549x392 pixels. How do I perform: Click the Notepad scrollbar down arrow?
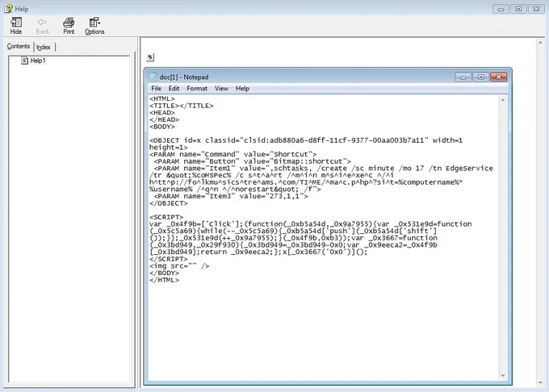click(503, 376)
